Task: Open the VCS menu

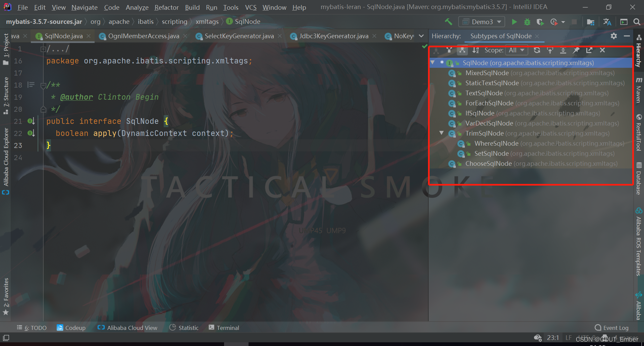Action: [x=251, y=7]
